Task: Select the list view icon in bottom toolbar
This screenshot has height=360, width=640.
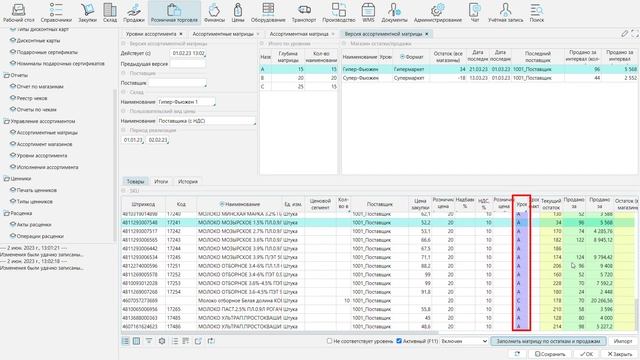Action: (x=125, y=341)
